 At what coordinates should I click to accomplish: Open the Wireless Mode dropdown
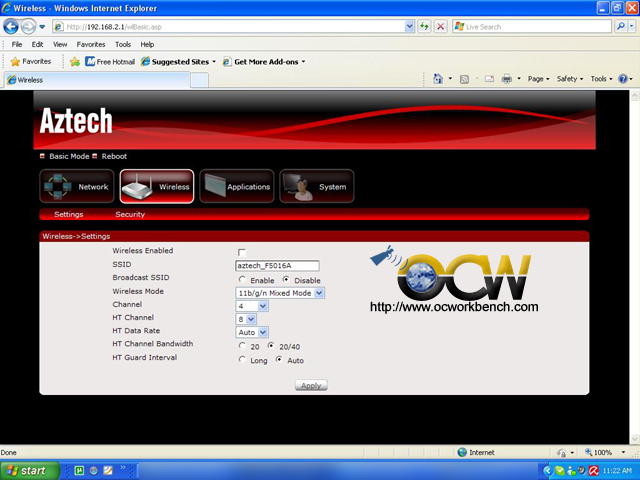pyautogui.click(x=280, y=293)
